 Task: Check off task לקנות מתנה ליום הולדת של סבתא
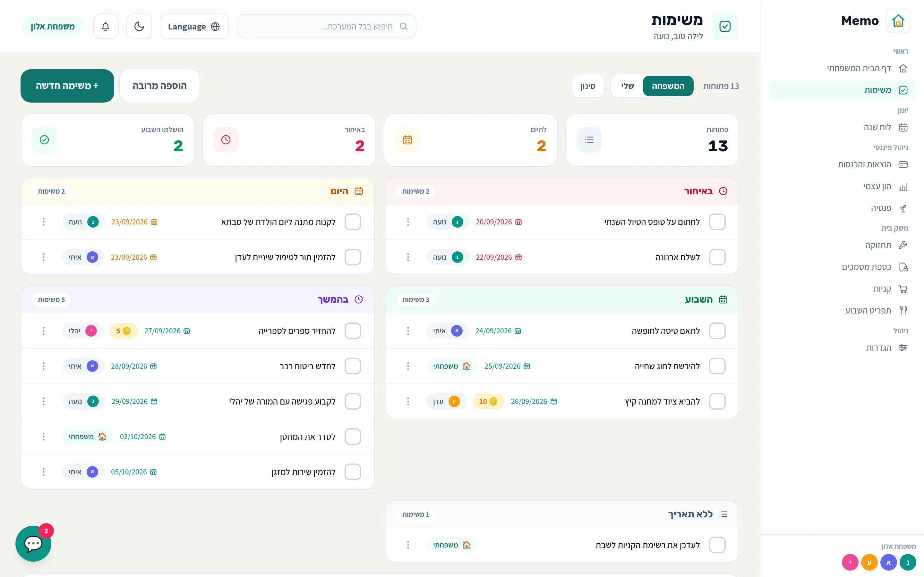click(x=353, y=222)
